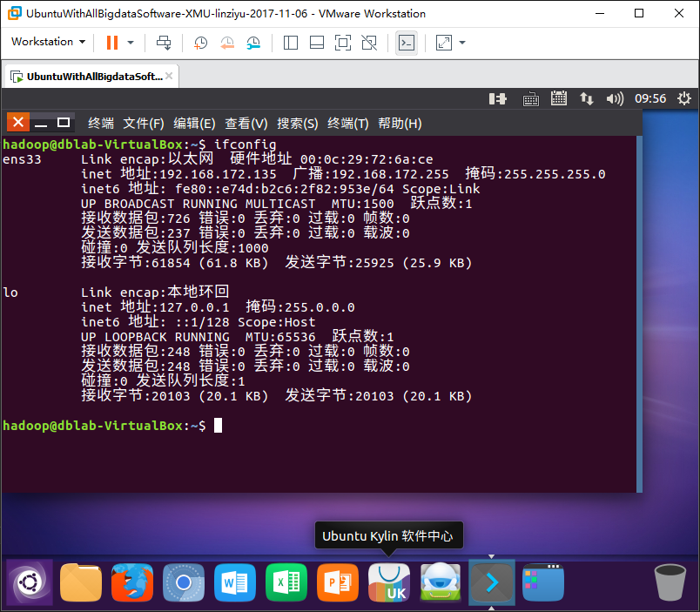Expand the Workstation menu dropdown
The image size is (700, 612).
click(48, 42)
